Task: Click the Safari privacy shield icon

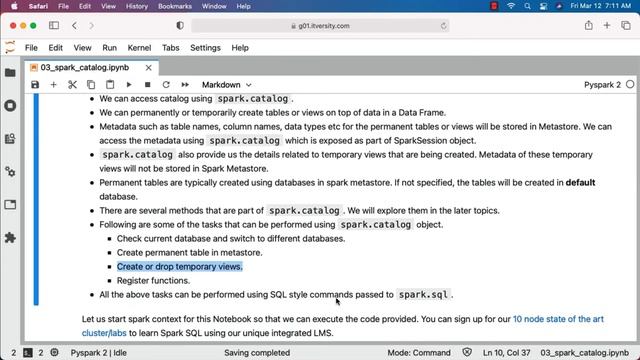Action: (x=180, y=25)
